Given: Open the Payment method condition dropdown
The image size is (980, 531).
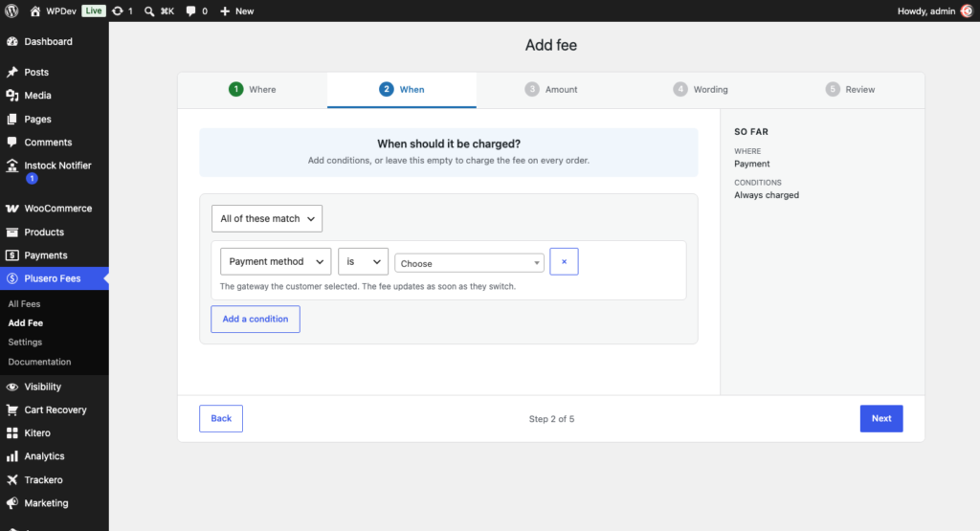Looking at the screenshot, I should point(276,262).
